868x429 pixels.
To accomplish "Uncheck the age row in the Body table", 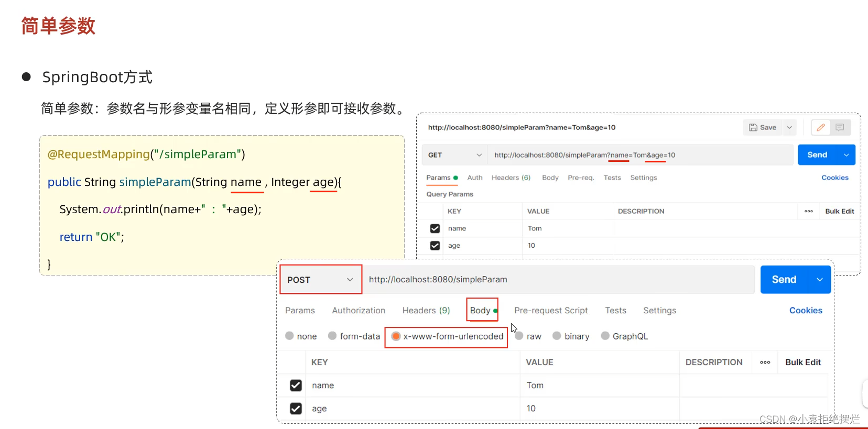I will pyautogui.click(x=296, y=409).
